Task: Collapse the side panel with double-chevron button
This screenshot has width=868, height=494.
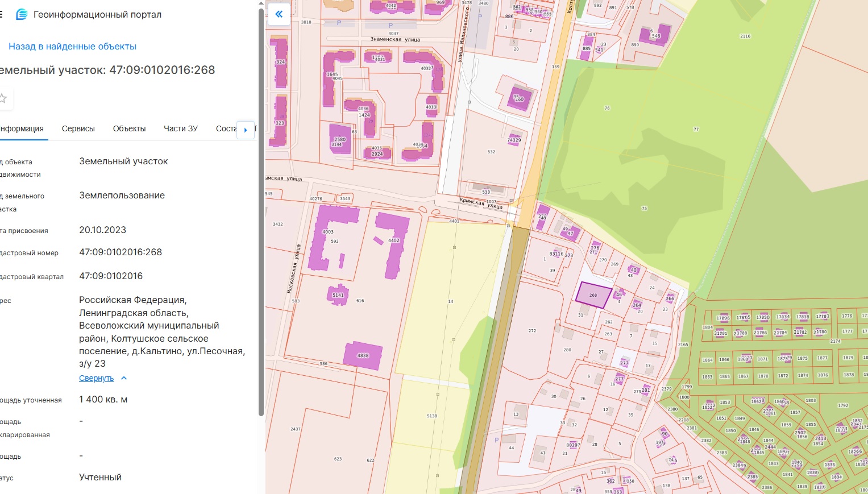Action: click(x=279, y=14)
